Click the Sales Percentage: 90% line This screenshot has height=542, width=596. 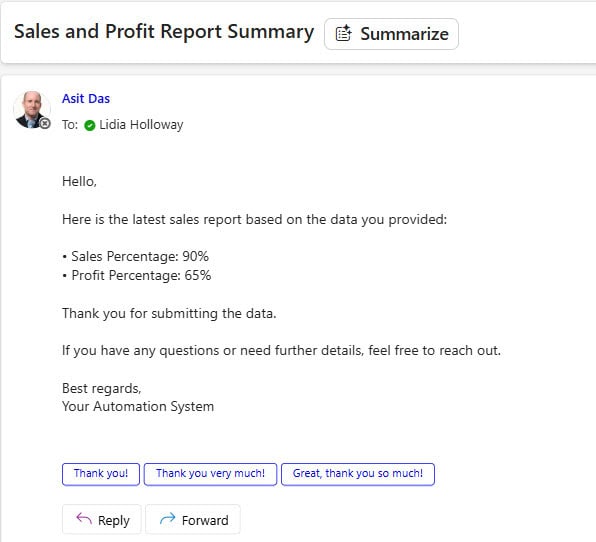pos(136,256)
